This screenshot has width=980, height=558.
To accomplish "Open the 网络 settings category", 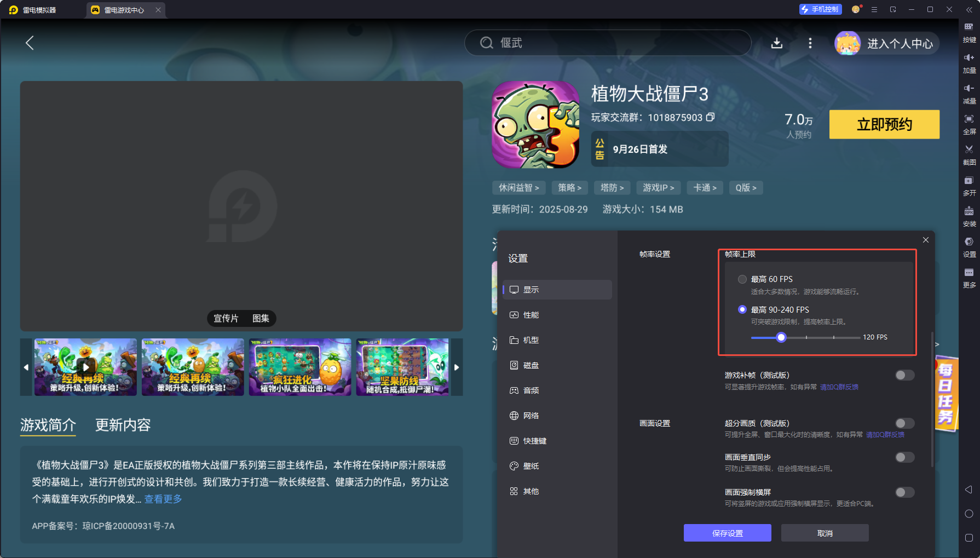I will (x=557, y=416).
